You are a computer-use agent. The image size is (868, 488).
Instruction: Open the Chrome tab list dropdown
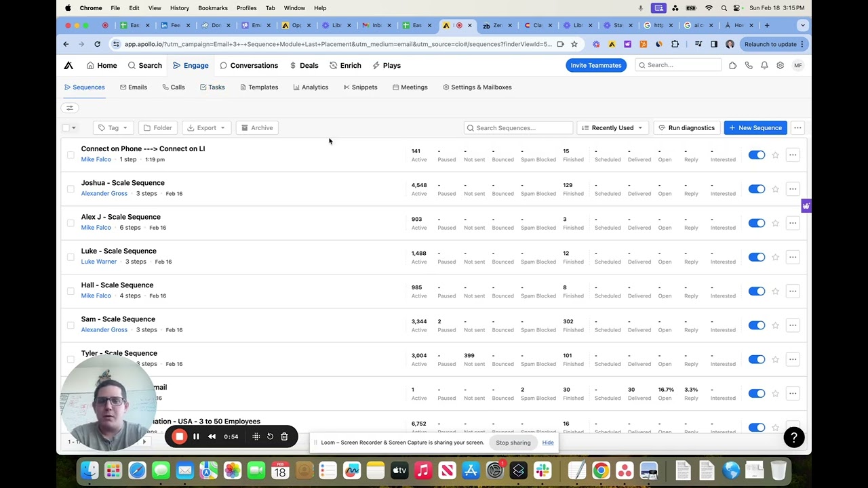pos(803,25)
